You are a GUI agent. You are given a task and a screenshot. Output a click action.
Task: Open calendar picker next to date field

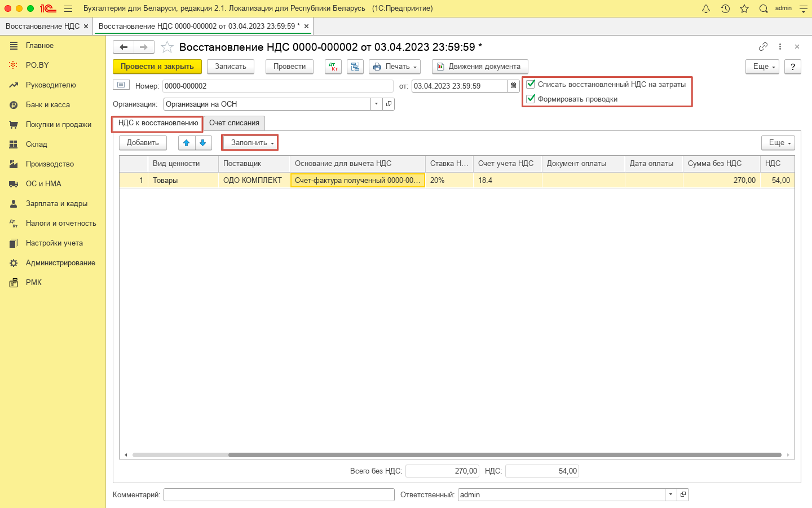tap(513, 86)
